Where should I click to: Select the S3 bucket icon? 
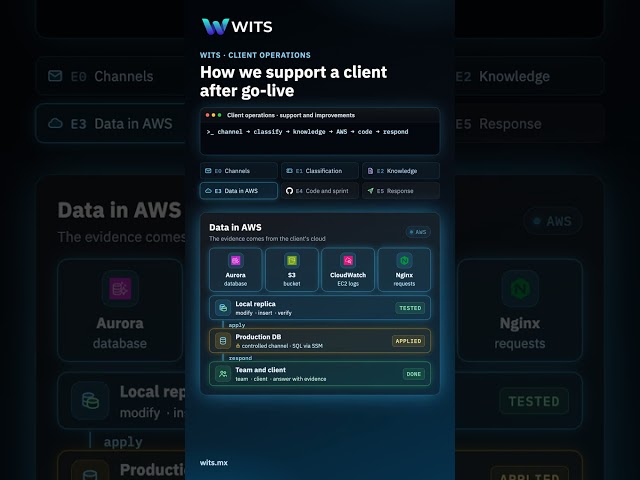(x=291, y=260)
